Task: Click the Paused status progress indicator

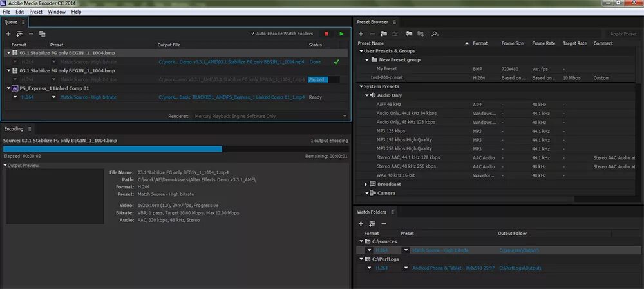Action: pos(324,79)
